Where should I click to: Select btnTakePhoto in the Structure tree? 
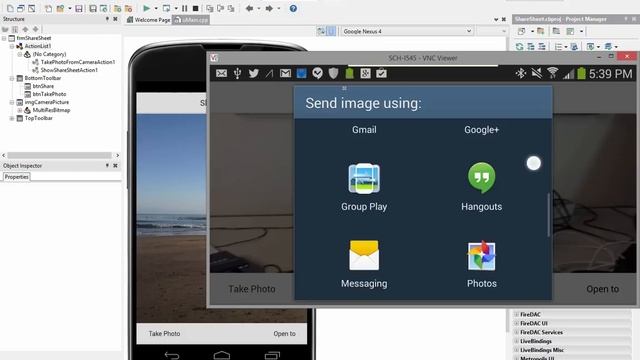coord(49,94)
